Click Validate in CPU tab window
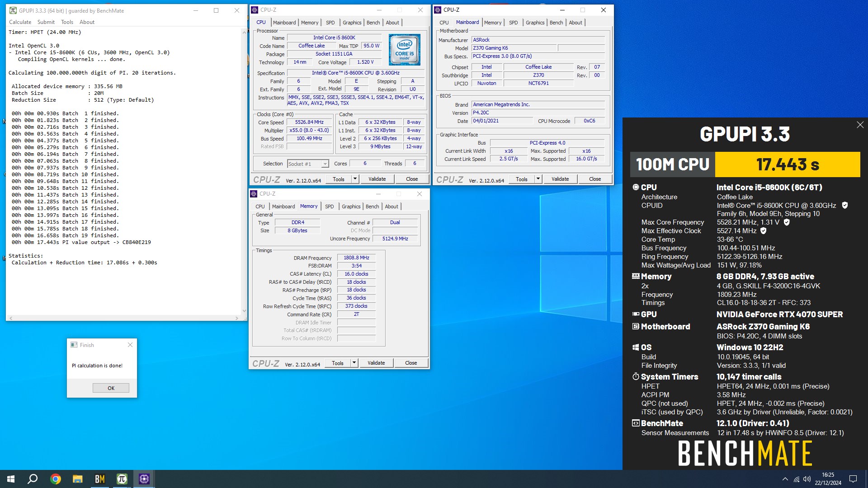 coord(377,179)
